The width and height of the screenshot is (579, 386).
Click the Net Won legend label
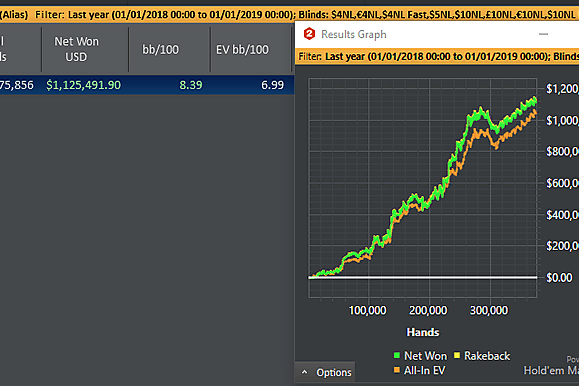425,356
